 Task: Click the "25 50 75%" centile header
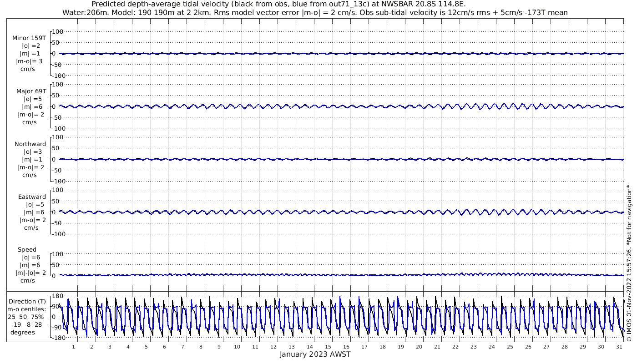tap(25, 317)
